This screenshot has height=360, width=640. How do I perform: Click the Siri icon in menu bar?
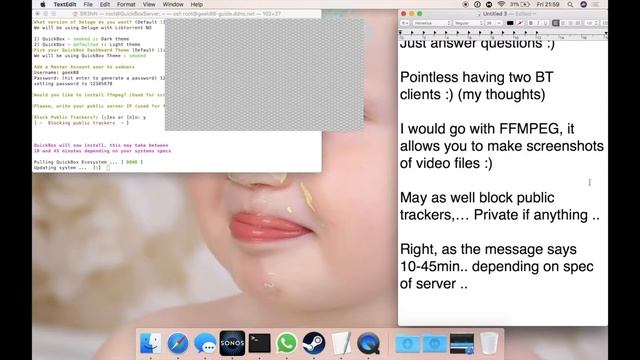pos(584,4)
